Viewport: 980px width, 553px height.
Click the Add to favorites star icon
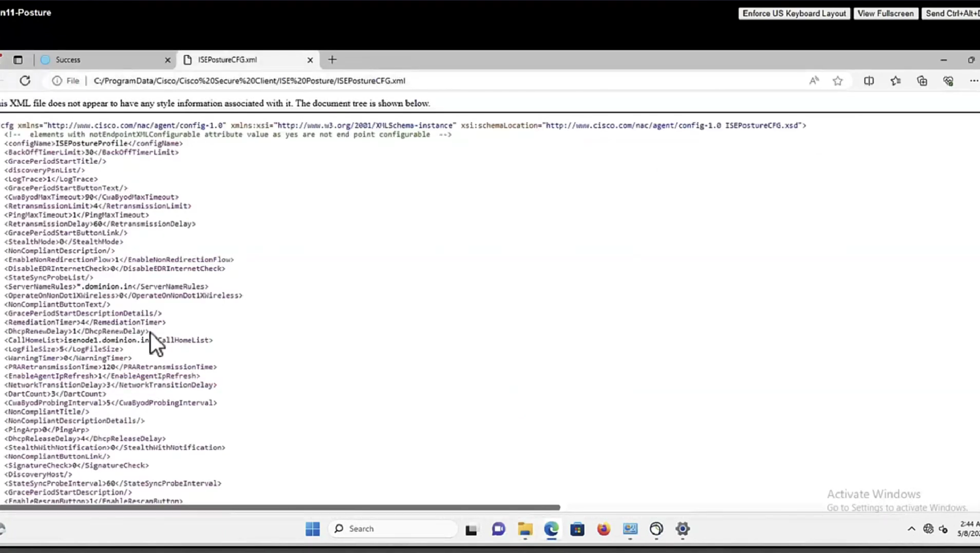(838, 81)
